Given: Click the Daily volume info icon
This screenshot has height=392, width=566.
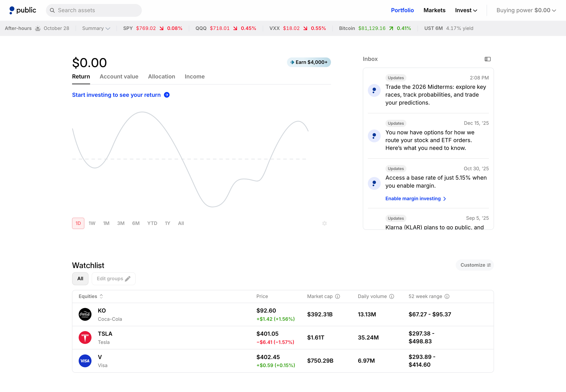Looking at the screenshot, I should click(392, 296).
